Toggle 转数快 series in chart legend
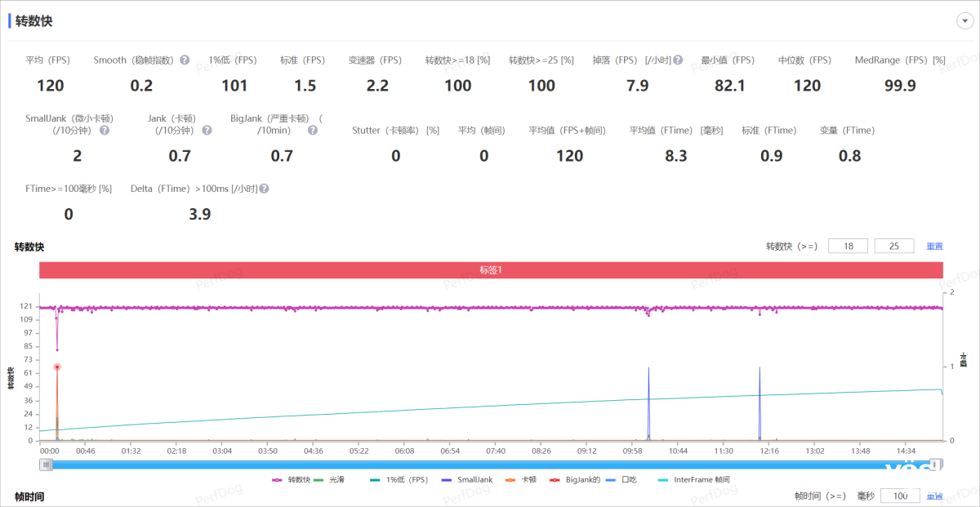This screenshot has width=980, height=507. [292, 480]
